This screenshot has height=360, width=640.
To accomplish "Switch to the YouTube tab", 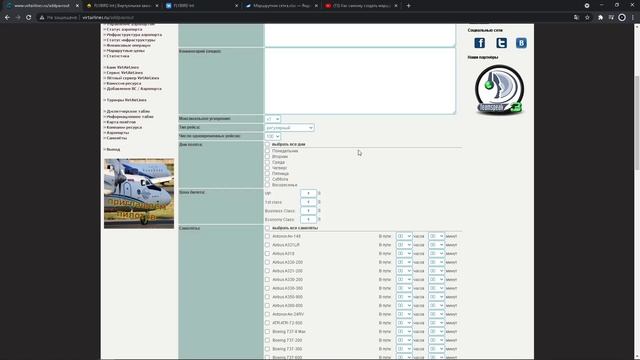I will (x=361, y=6).
